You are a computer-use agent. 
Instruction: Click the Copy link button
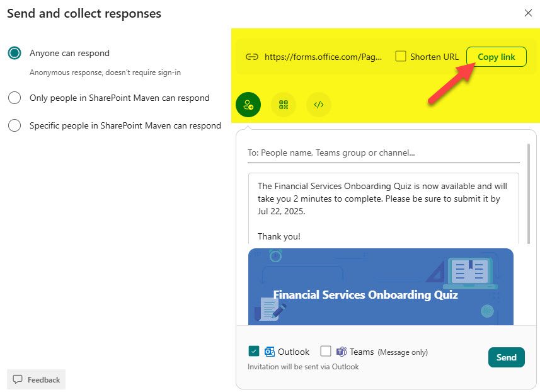pos(496,56)
